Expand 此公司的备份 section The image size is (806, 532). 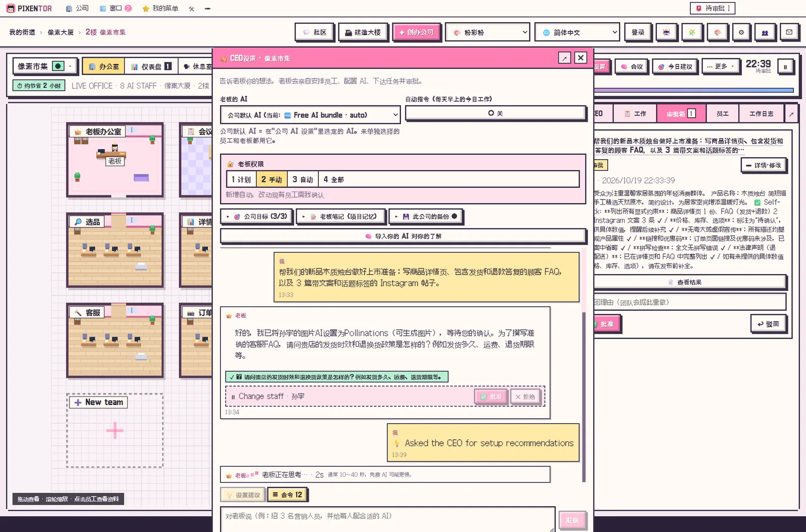(x=426, y=217)
